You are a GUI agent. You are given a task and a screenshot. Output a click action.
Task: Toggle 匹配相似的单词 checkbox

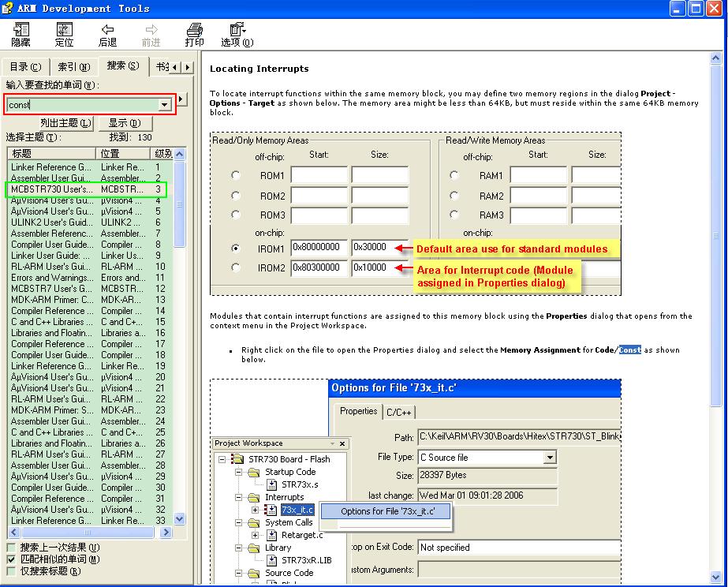[x=11, y=559]
